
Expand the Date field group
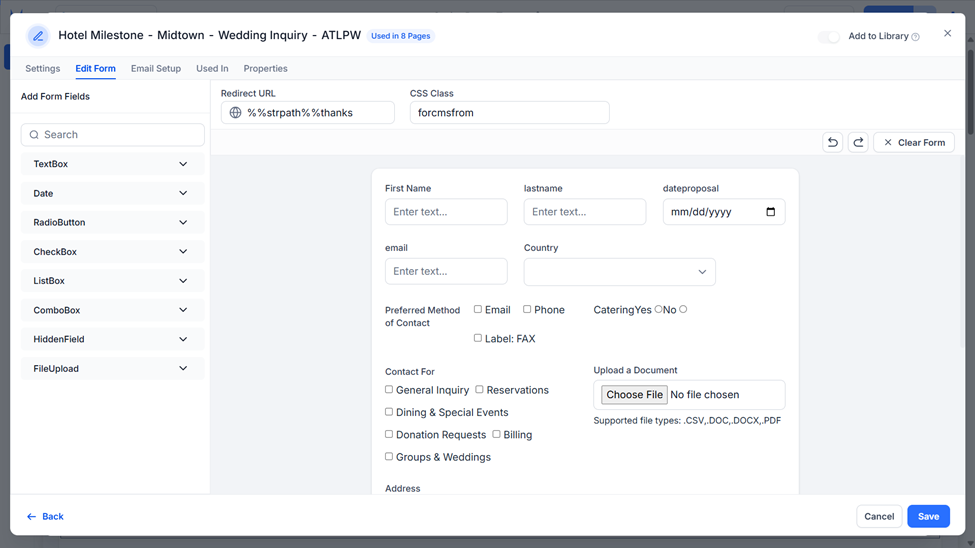(x=113, y=193)
